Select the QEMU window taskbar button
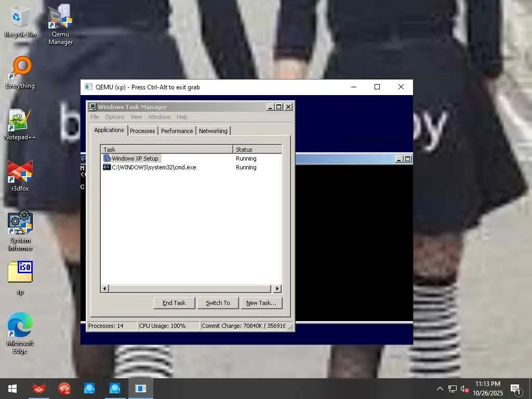 (x=140, y=389)
